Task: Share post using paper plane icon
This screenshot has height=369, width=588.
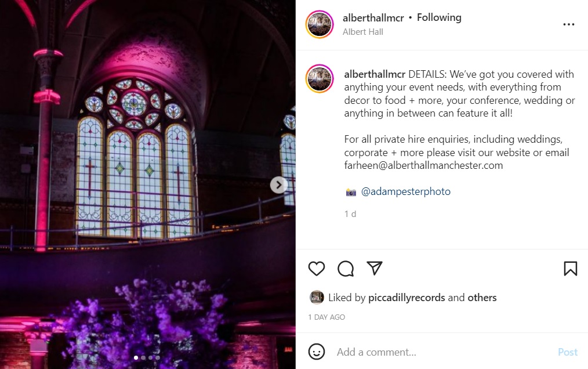Action: (x=374, y=268)
